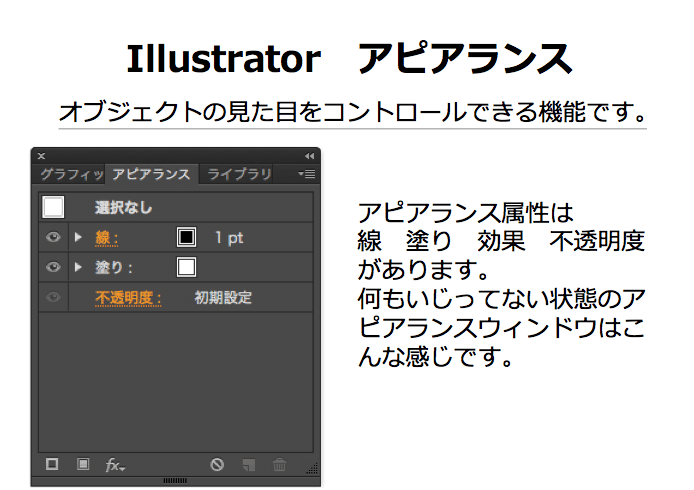694x490 pixels.
Task: Collapse the panel using the double-arrow icon
Action: click(309, 156)
